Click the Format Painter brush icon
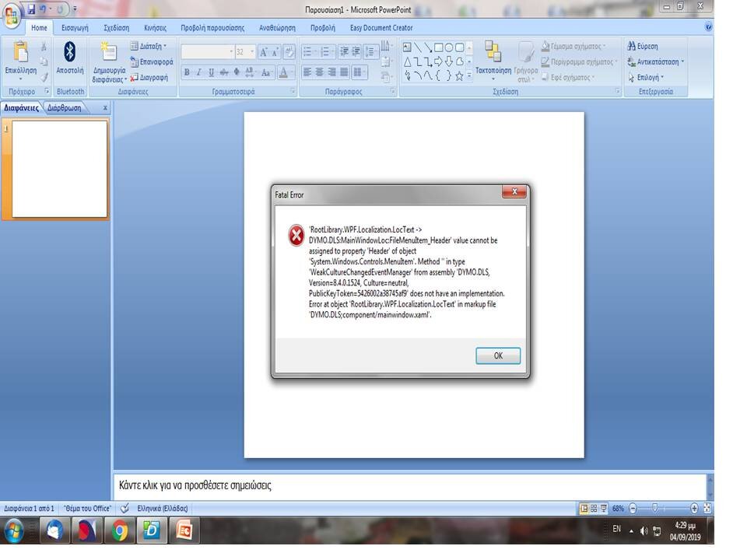The width and height of the screenshot is (747, 560). 44,77
